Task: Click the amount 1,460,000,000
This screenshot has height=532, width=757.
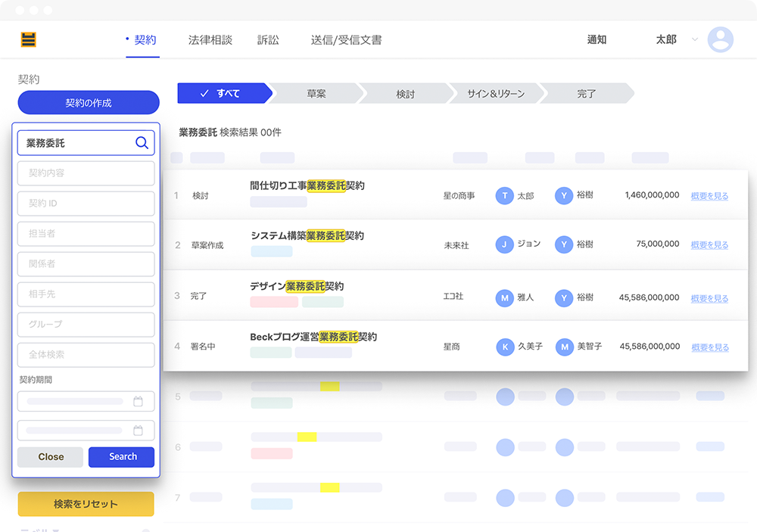Action: pos(652,195)
